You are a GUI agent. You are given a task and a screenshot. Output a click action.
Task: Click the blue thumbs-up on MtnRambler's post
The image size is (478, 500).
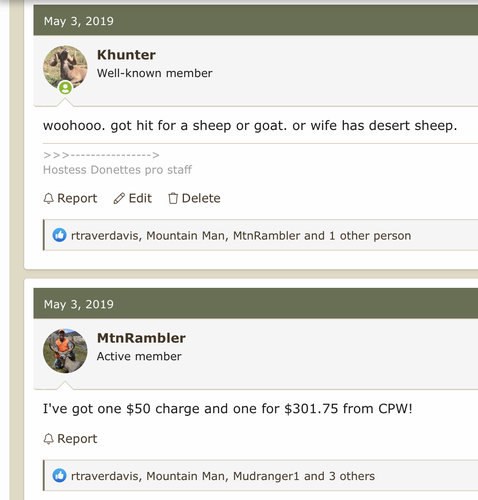coord(59,476)
